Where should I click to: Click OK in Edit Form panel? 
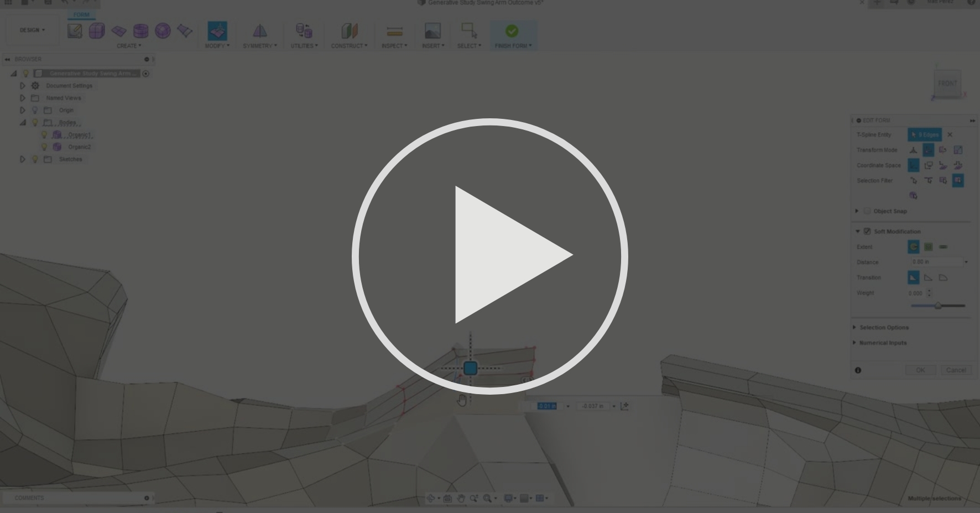click(x=921, y=370)
